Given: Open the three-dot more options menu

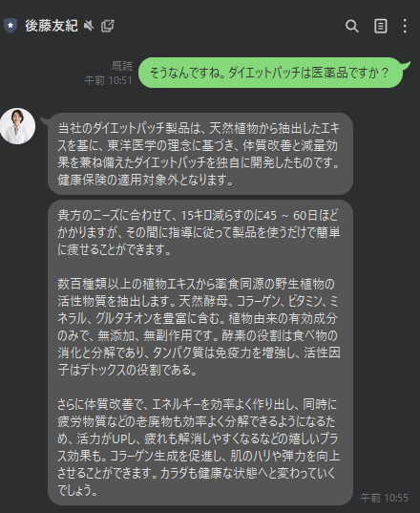Looking at the screenshot, I should click(405, 26).
